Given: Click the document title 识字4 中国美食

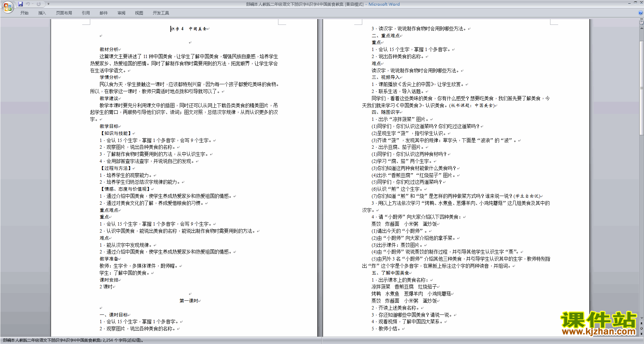Looking at the screenshot, I should 189,29.
